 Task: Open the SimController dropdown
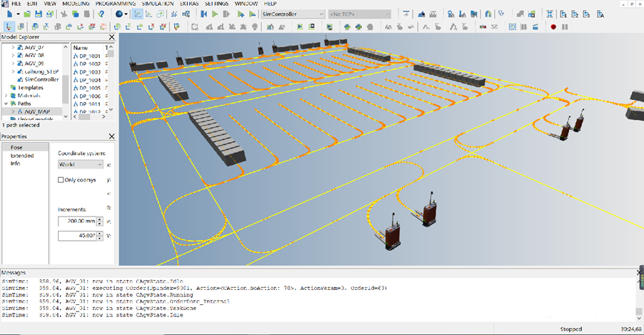[293, 14]
